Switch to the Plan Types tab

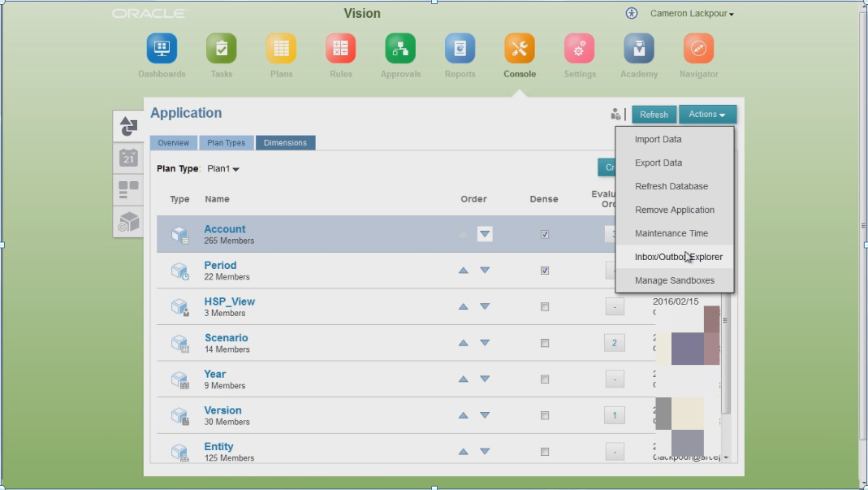[x=226, y=142]
